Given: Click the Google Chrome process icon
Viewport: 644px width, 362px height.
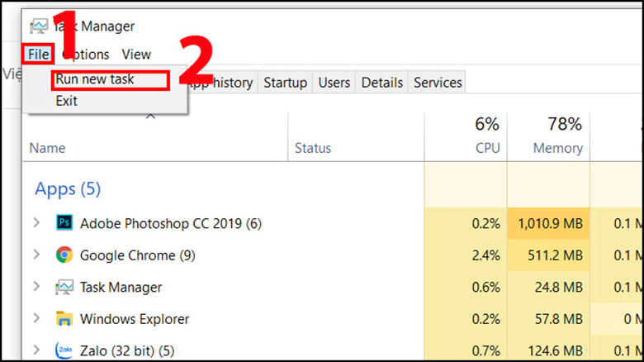Looking at the screenshot, I should [64, 255].
